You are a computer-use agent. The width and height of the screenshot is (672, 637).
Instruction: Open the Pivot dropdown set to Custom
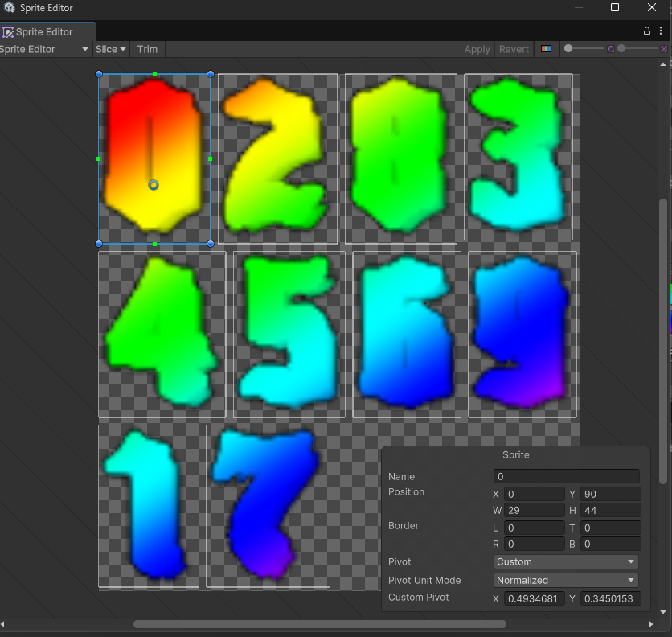point(566,561)
